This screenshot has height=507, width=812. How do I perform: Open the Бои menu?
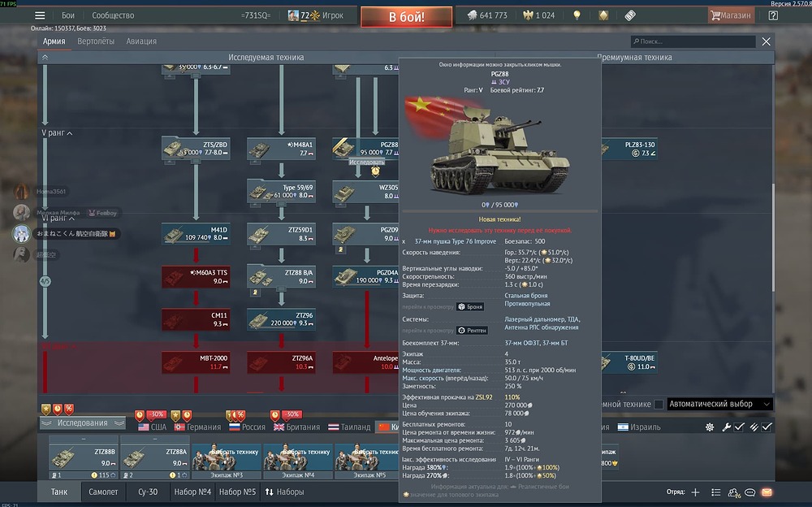pos(68,15)
